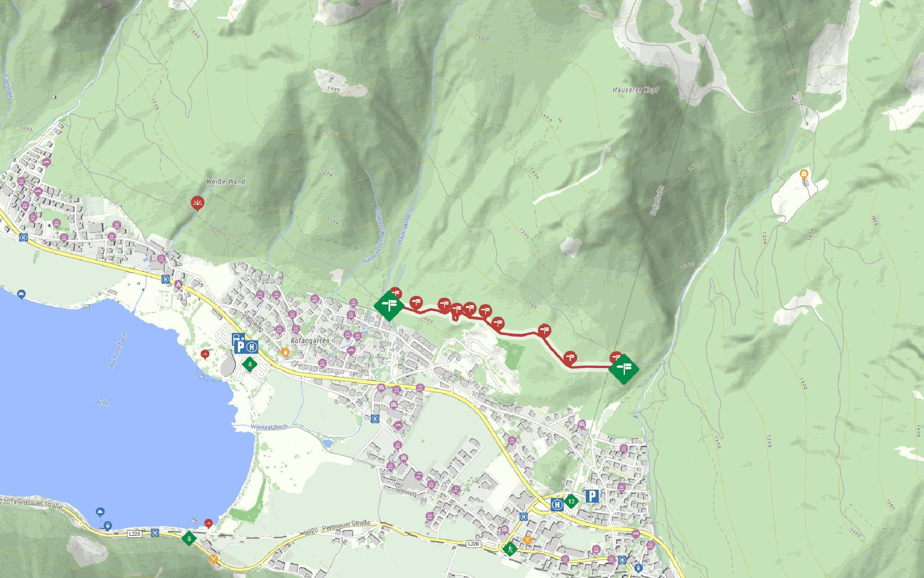Viewport: 924px width, 578px height.
Task: Select the green diamond marker numbered 5
Action: pos(188,539)
